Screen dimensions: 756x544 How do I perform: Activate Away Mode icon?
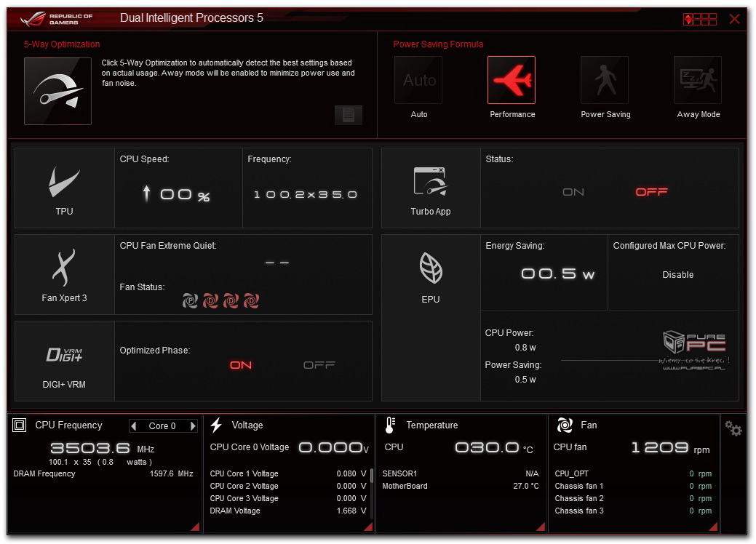pos(698,80)
